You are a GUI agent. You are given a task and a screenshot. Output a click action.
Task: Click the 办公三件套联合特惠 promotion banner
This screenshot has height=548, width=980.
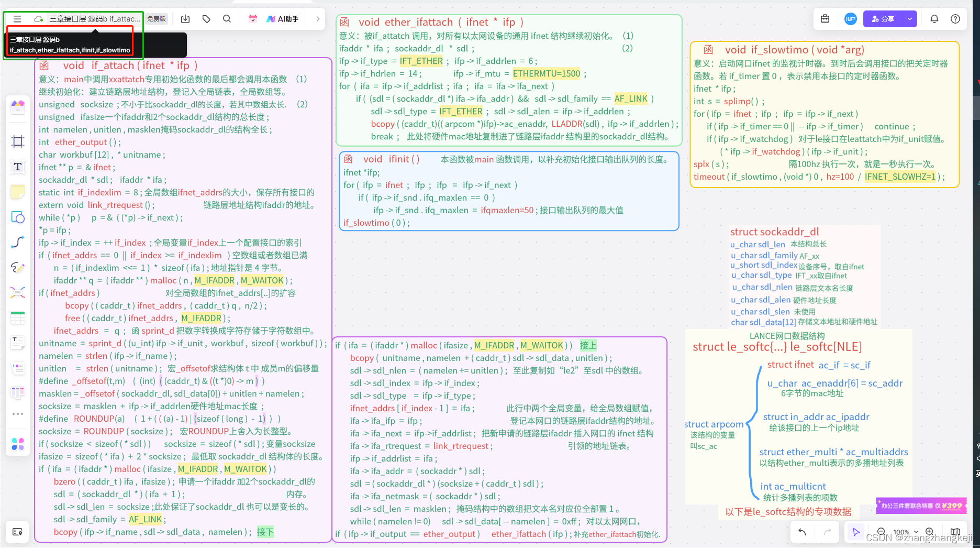click(x=921, y=506)
